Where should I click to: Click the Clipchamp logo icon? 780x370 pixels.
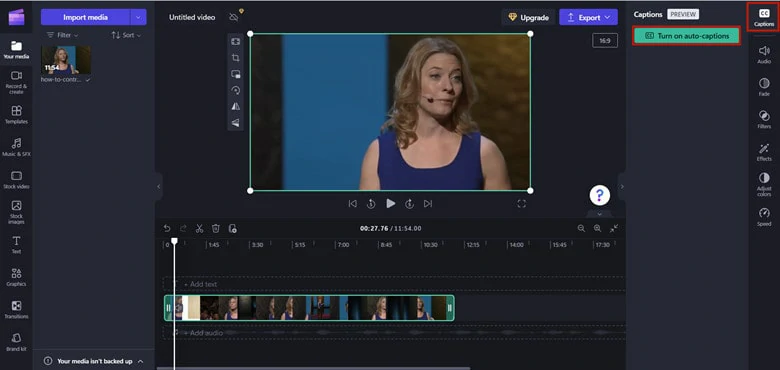click(16, 17)
